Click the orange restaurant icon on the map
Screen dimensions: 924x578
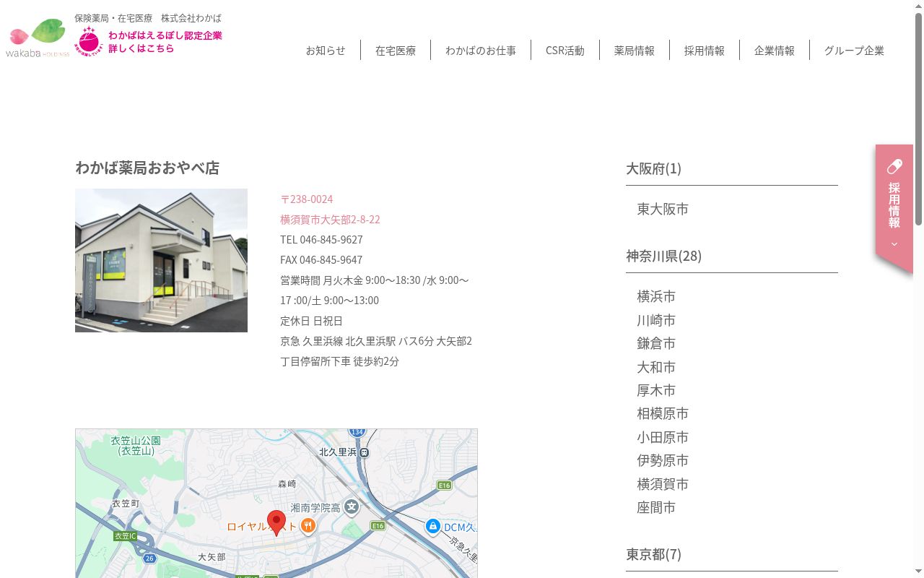coord(308,526)
